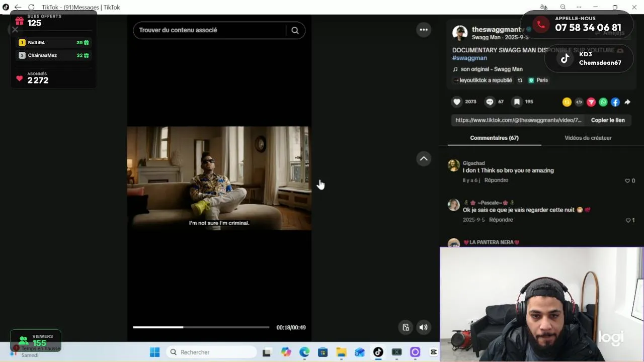The width and height of the screenshot is (644, 362).
Task: Click the search magnifier button beside the field
Action: pos(295,30)
